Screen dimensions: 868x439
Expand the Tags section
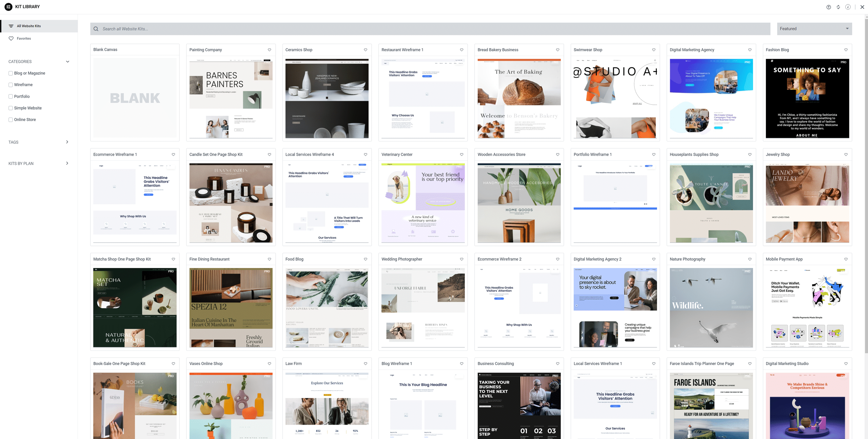pyautogui.click(x=67, y=142)
